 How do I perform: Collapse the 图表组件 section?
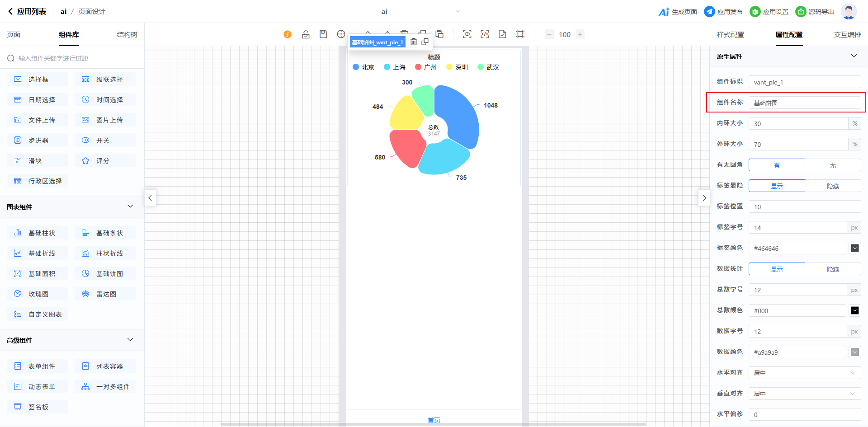pos(130,206)
